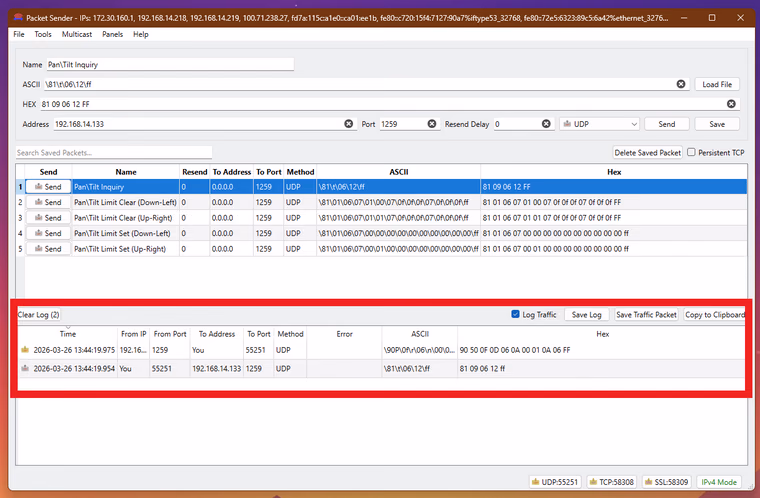
Task: Open the Help menu
Action: point(141,34)
